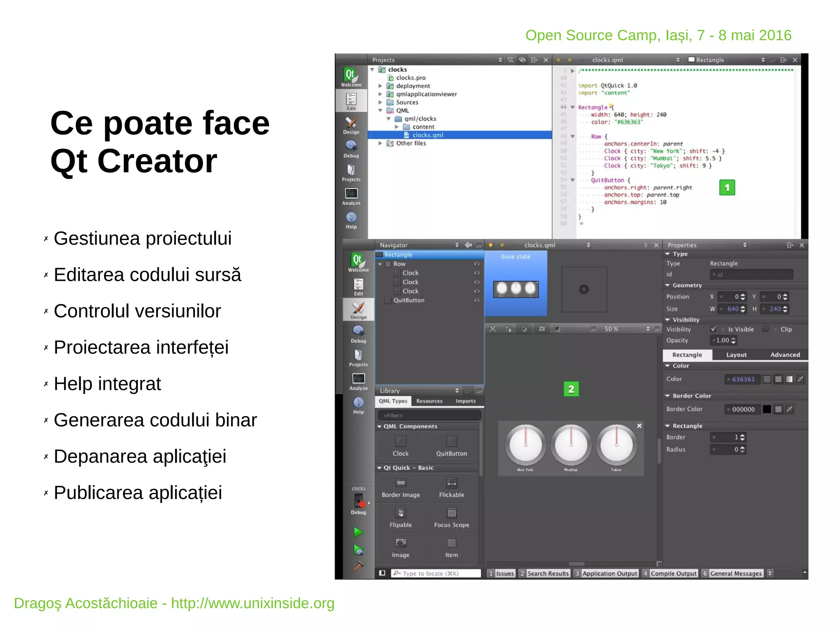Open General Messages pane

tap(732, 573)
